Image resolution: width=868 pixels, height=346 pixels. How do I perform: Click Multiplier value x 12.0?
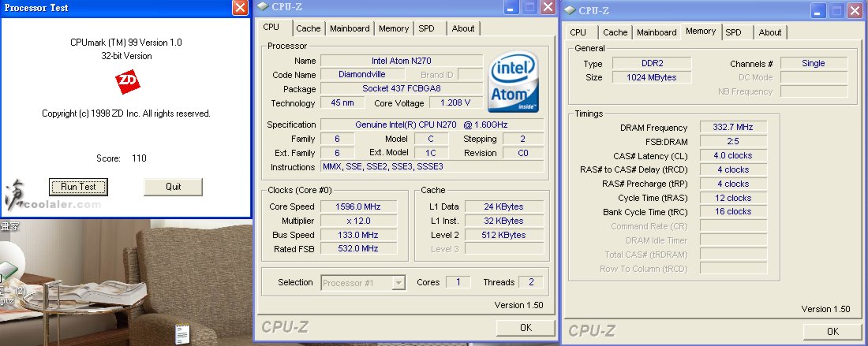(x=357, y=221)
